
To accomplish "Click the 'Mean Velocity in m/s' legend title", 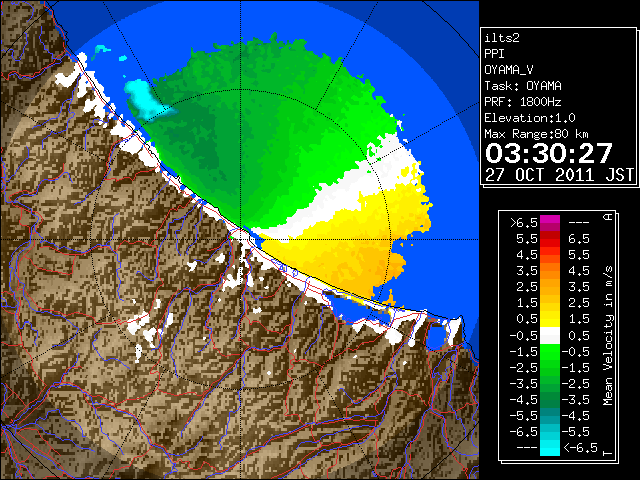I will point(608,336).
